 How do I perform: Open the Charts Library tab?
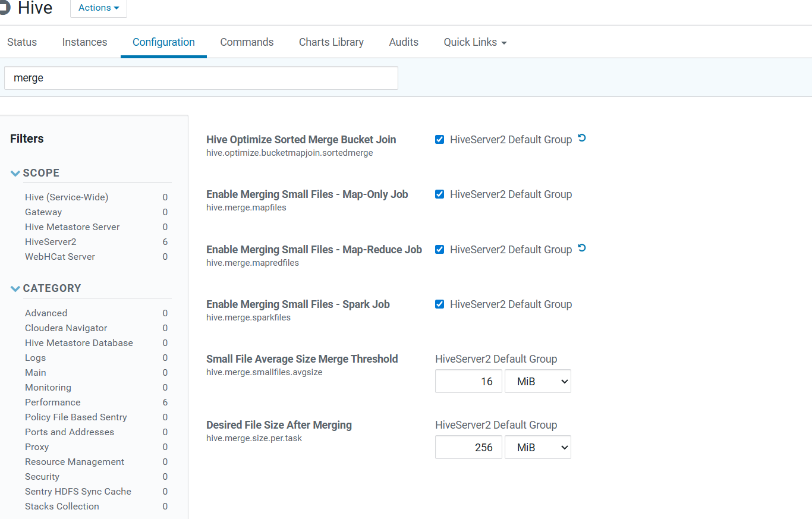(331, 42)
